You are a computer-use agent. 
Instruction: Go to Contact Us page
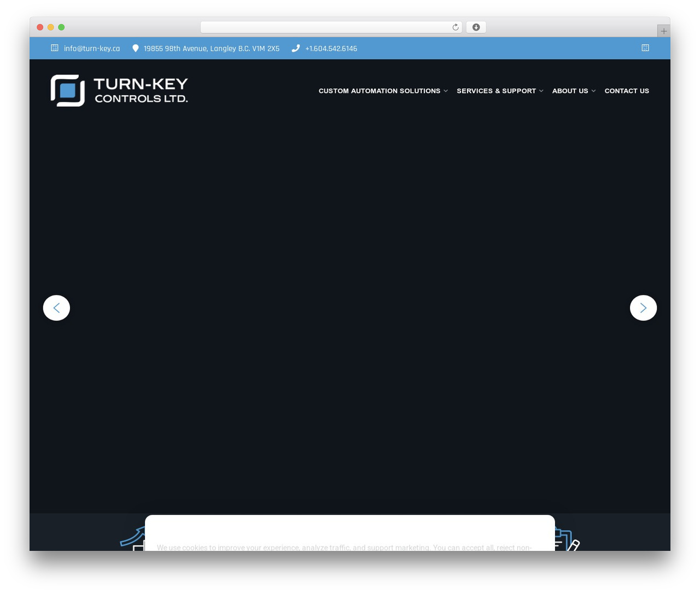(627, 91)
